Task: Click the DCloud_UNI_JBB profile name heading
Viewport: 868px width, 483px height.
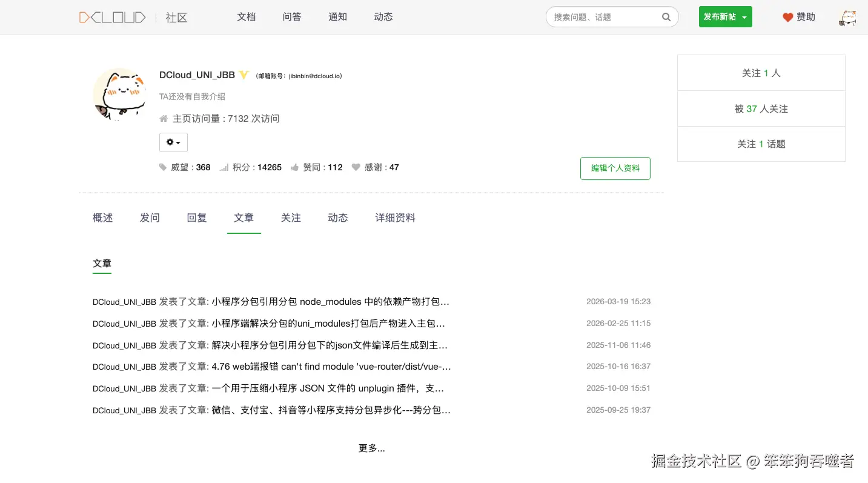Action: coord(197,75)
